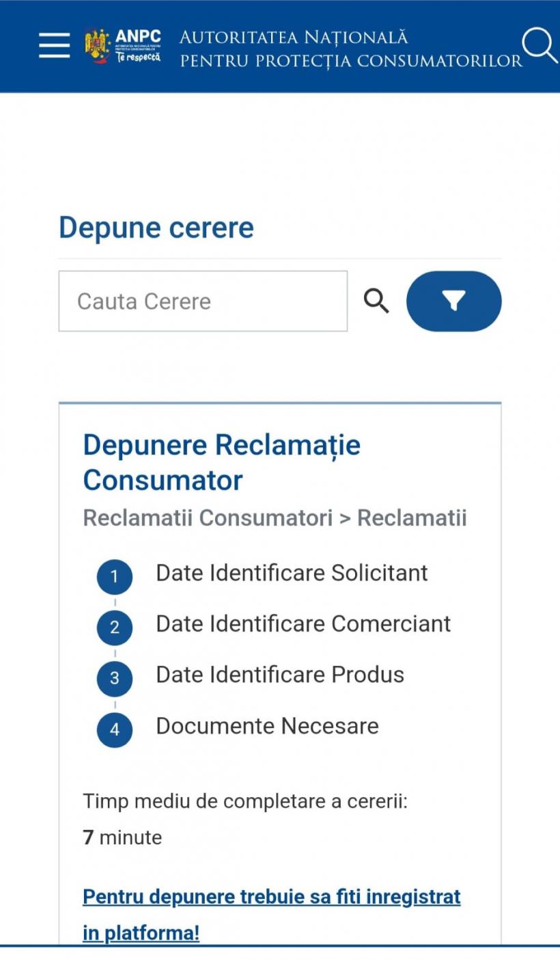Click Date Identificare Solicitant step label
The height and width of the screenshot is (959, 560).
click(x=292, y=573)
